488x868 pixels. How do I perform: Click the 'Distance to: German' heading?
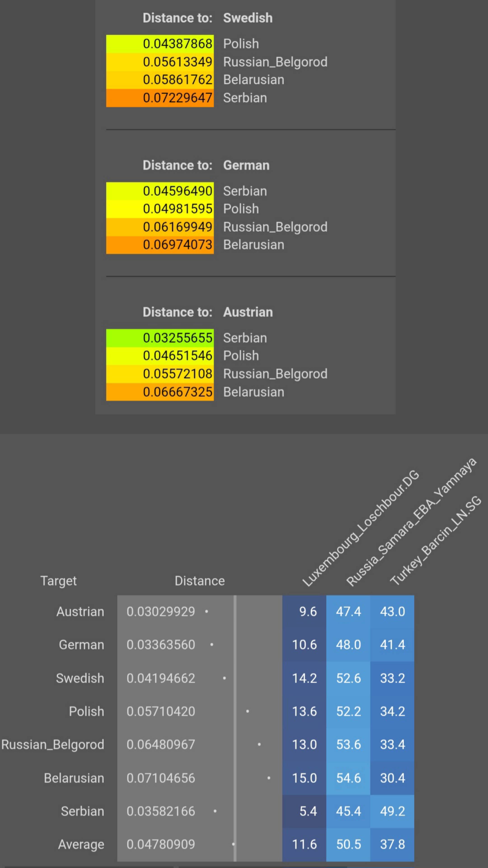click(206, 165)
